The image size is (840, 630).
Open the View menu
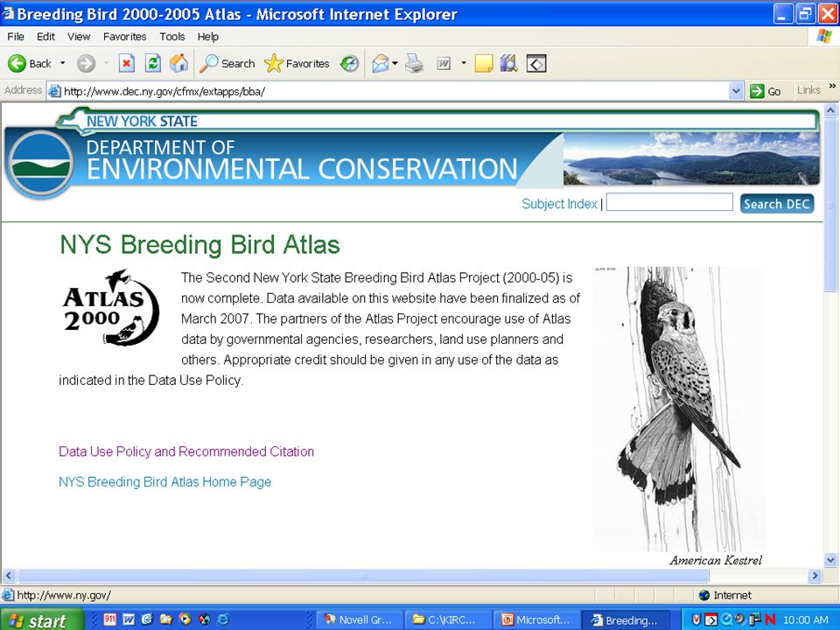coord(79,37)
